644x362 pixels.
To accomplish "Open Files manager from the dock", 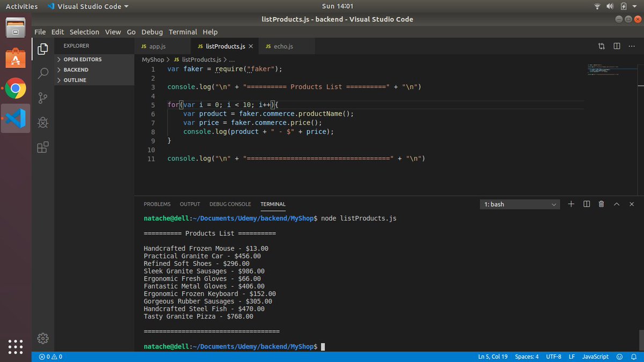I will 16,27.
